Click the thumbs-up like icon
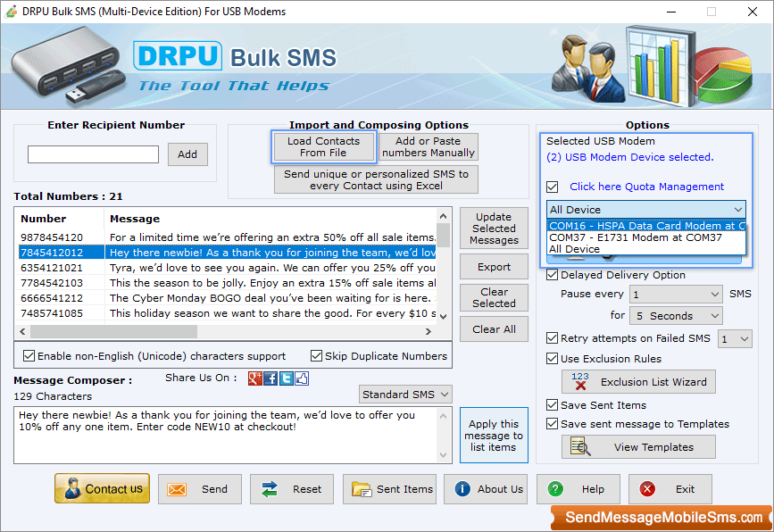This screenshot has height=532, width=774. click(x=302, y=378)
